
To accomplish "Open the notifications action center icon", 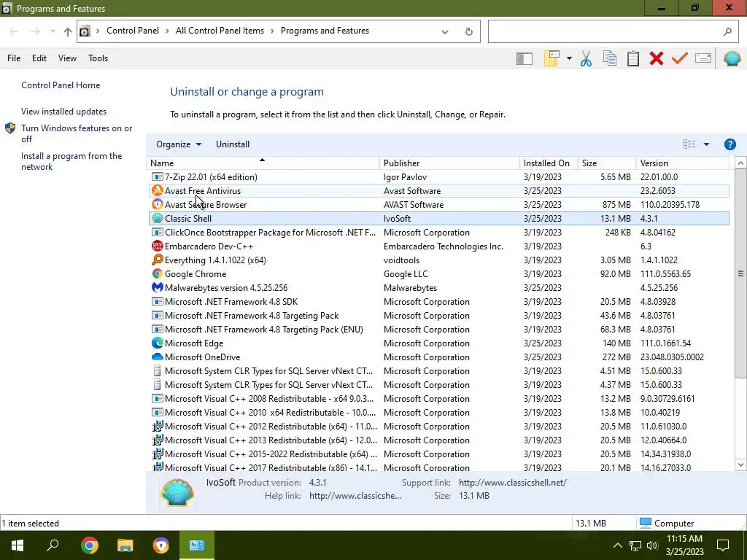I will (x=723, y=545).
